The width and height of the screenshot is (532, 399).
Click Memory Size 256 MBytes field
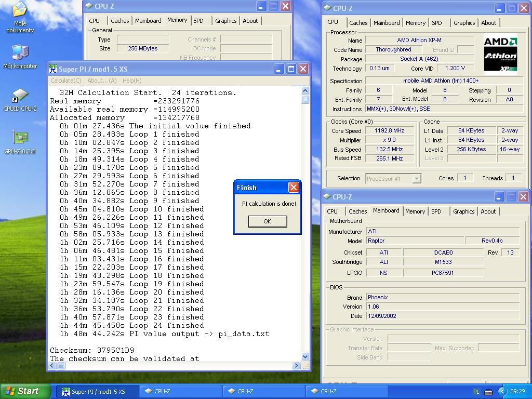[x=143, y=48]
